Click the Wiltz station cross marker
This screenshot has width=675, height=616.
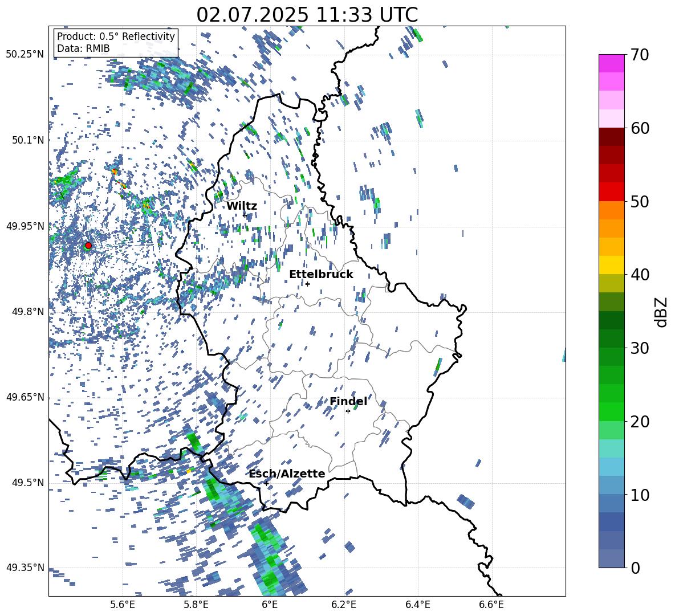pyautogui.click(x=245, y=215)
